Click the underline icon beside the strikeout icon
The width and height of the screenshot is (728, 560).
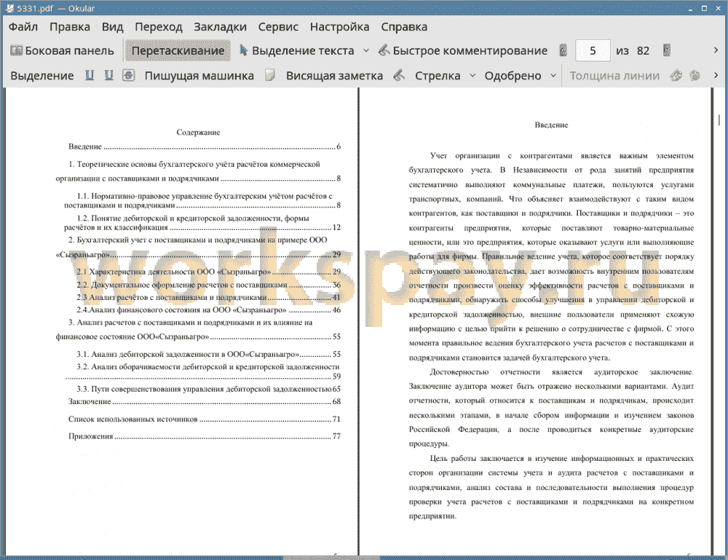[108, 75]
